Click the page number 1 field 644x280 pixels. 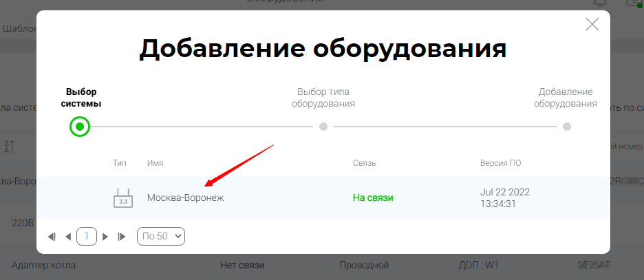[87, 237]
